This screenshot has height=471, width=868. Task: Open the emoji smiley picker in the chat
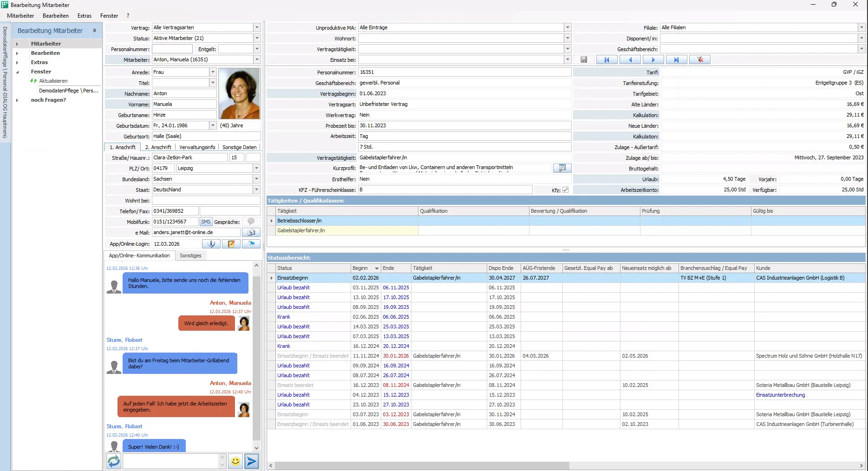[x=235, y=461]
